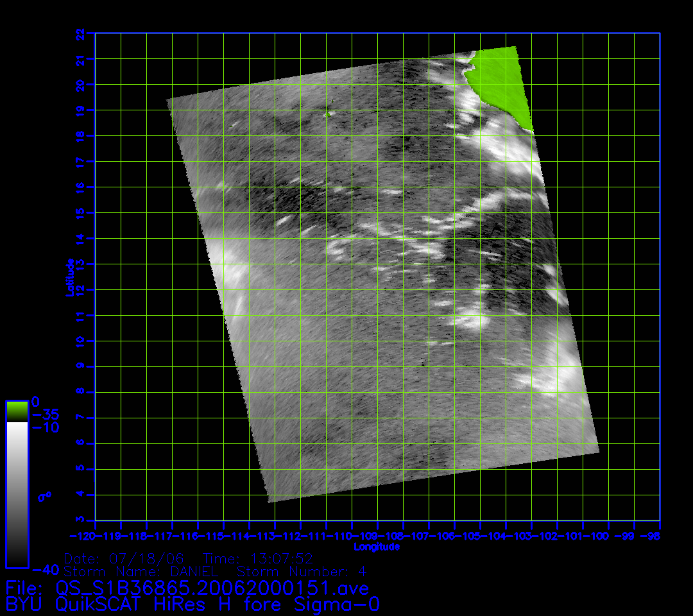
Task: Click the -120 longitude tick label
Action: [82, 535]
